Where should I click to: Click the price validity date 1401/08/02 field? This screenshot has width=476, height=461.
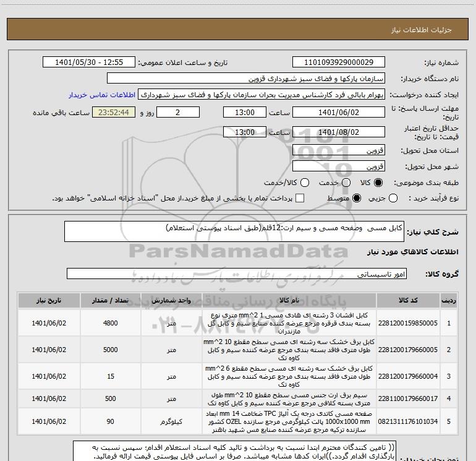[x=339, y=132]
